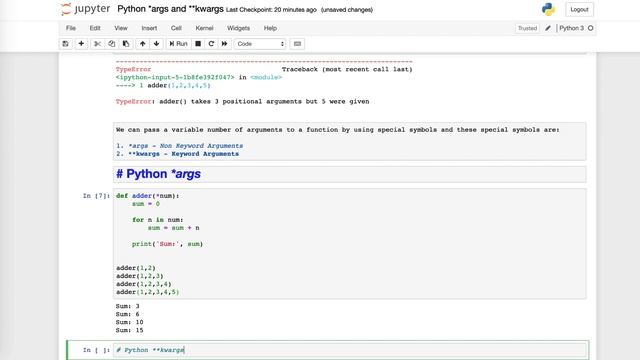Rename the notebook via its title
This screenshot has width=640, height=360.
[170, 9]
